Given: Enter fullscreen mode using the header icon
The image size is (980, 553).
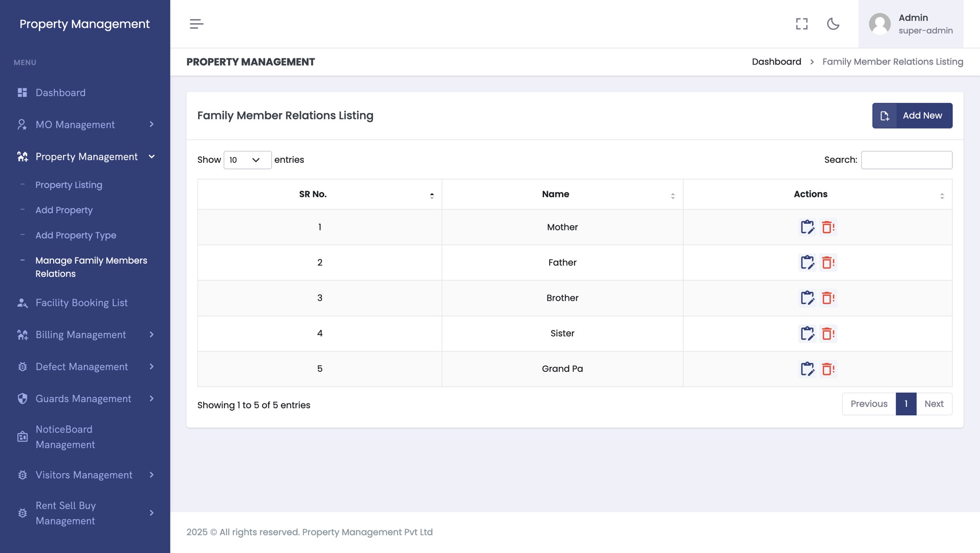Looking at the screenshot, I should (801, 24).
